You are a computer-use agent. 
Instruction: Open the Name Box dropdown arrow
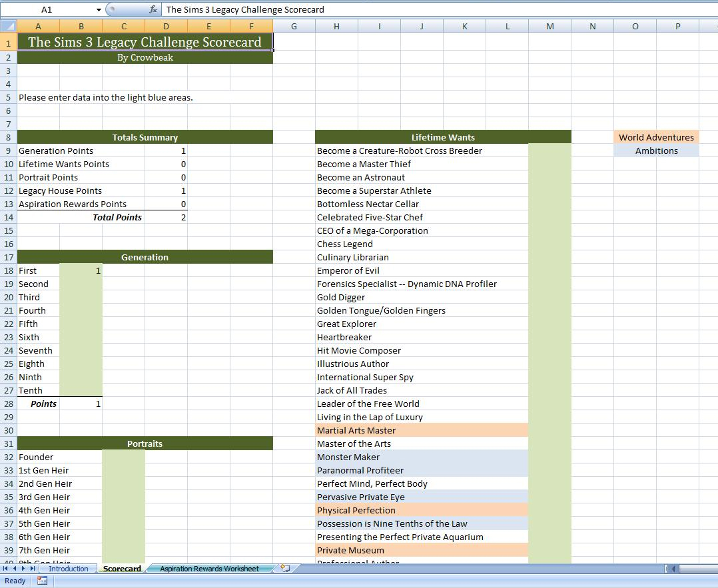99,9
